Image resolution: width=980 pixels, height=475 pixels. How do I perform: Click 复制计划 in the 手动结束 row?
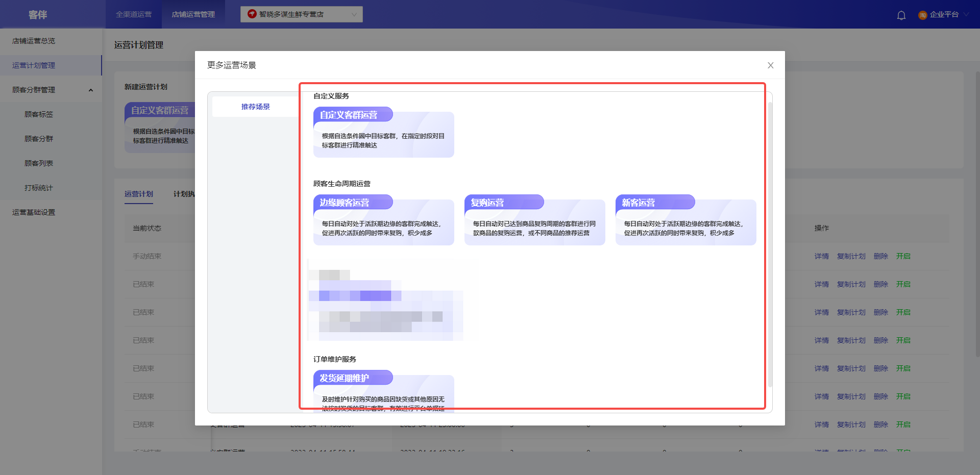[x=851, y=256]
